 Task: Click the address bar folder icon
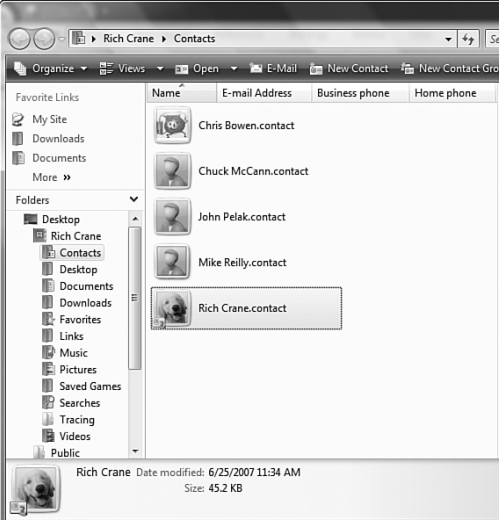[79, 38]
